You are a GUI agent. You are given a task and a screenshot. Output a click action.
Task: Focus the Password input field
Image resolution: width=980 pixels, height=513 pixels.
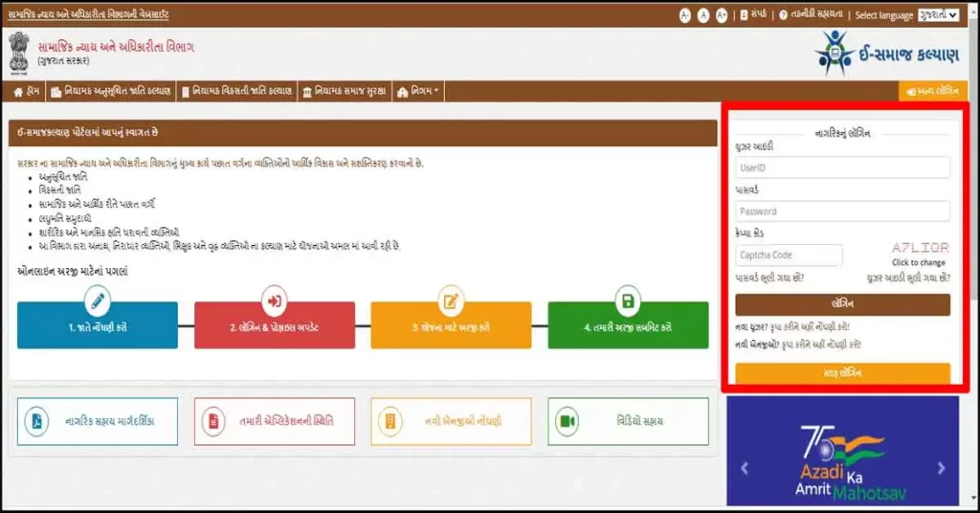(842, 212)
